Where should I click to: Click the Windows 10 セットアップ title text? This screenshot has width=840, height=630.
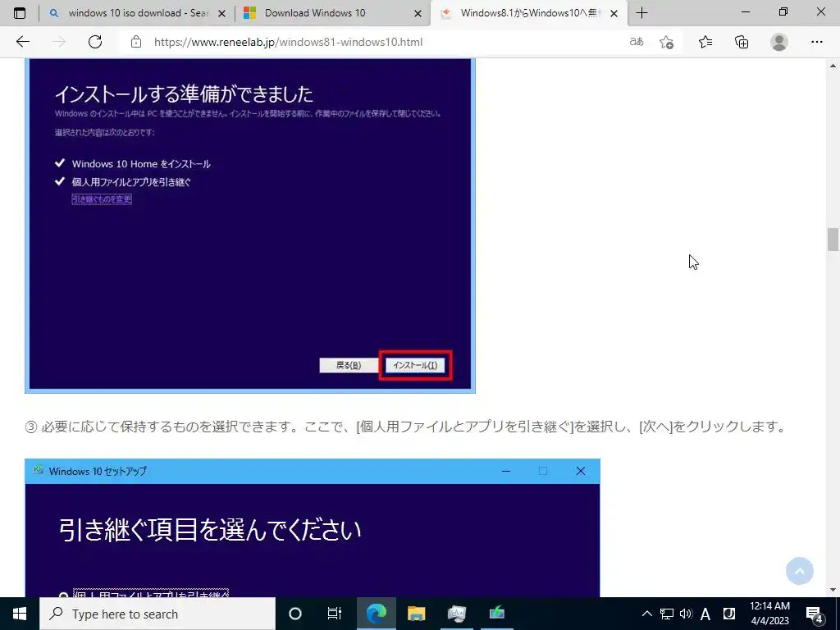pos(98,472)
